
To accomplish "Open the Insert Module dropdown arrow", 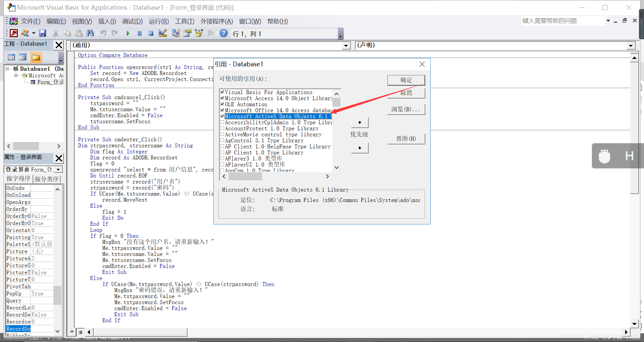I will point(34,33).
